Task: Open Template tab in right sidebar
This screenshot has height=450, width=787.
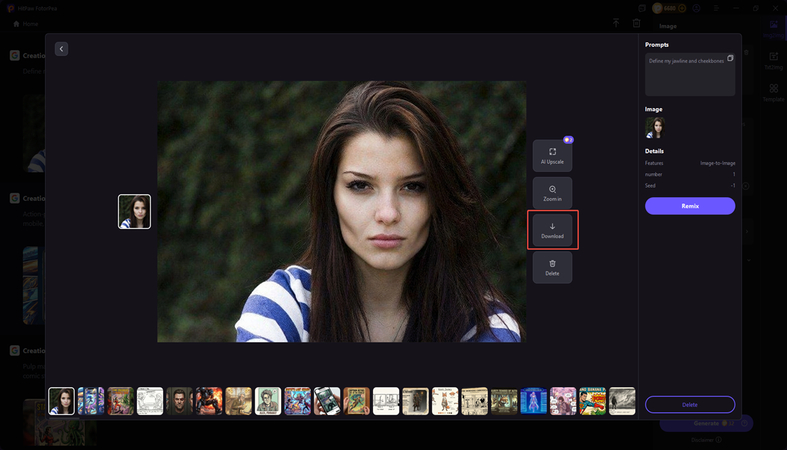Action: [x=773, y=93]
